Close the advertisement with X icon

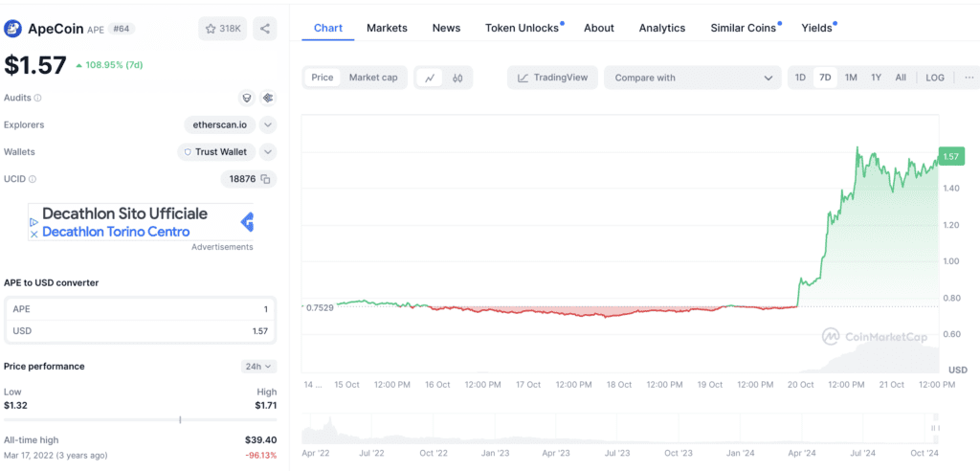point(34,234)
